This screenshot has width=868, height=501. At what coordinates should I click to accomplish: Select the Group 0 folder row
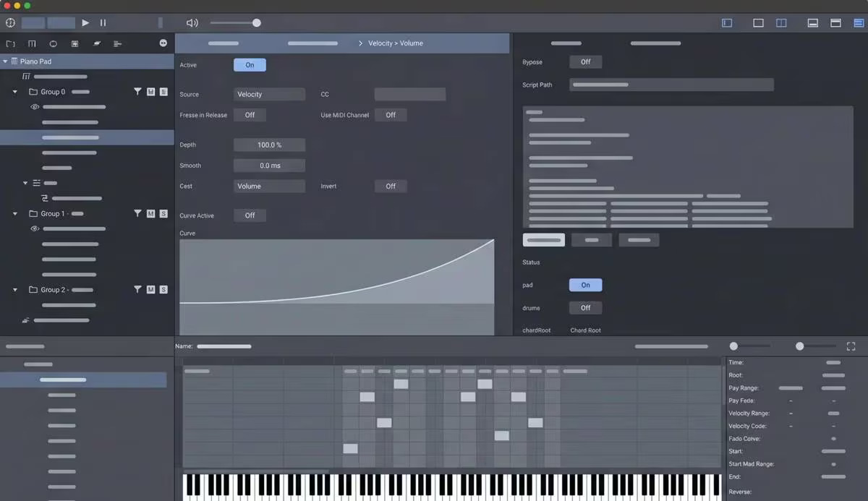coord(87,92)
